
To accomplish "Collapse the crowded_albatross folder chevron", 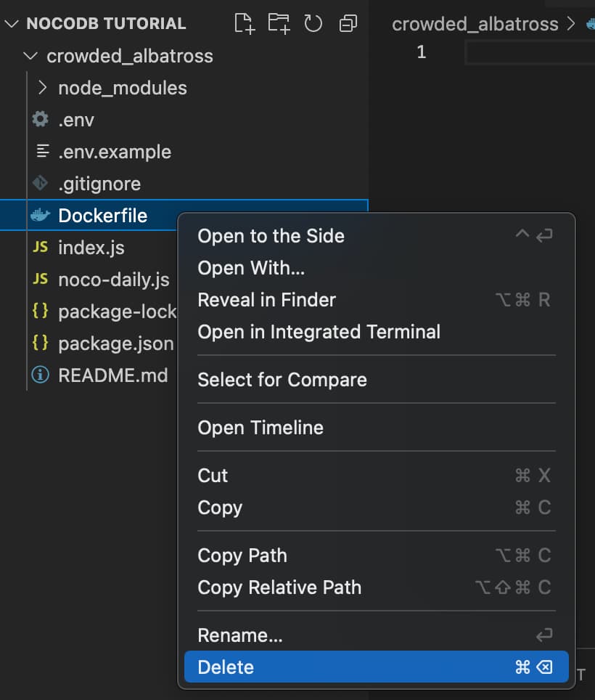I will coord(30,56).
